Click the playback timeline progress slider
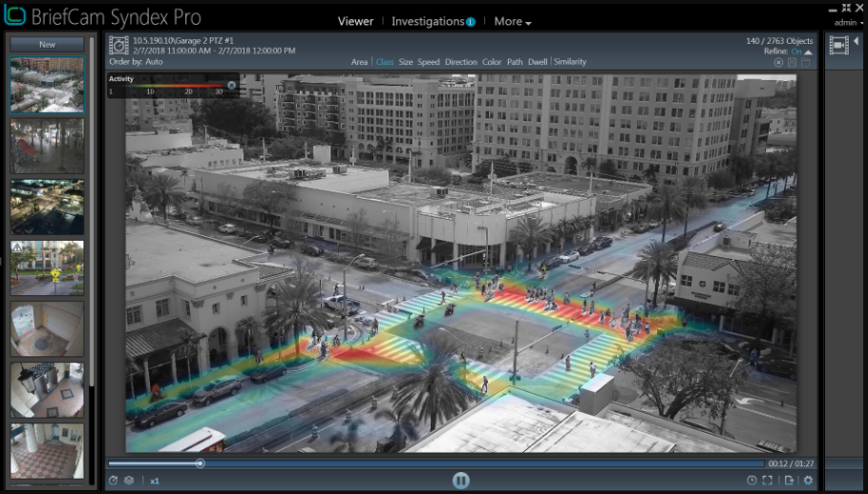Screen dimensions: 868x494 [200, 463]
